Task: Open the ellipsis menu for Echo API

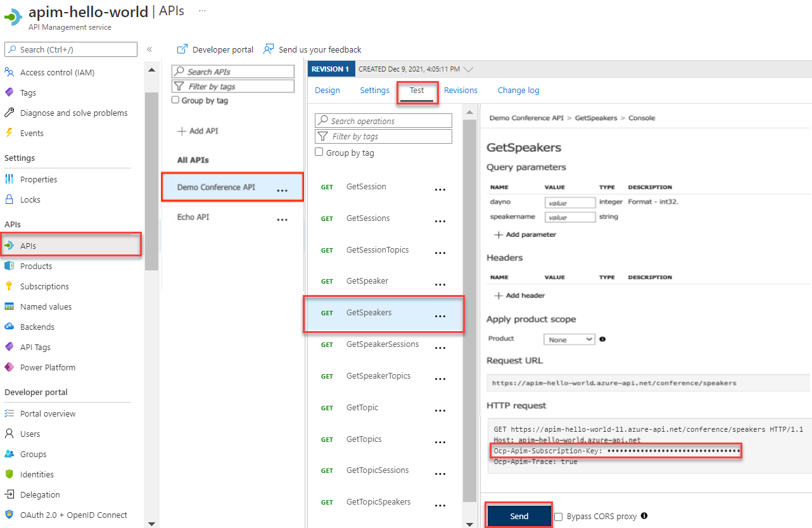Action: point(282,219)
